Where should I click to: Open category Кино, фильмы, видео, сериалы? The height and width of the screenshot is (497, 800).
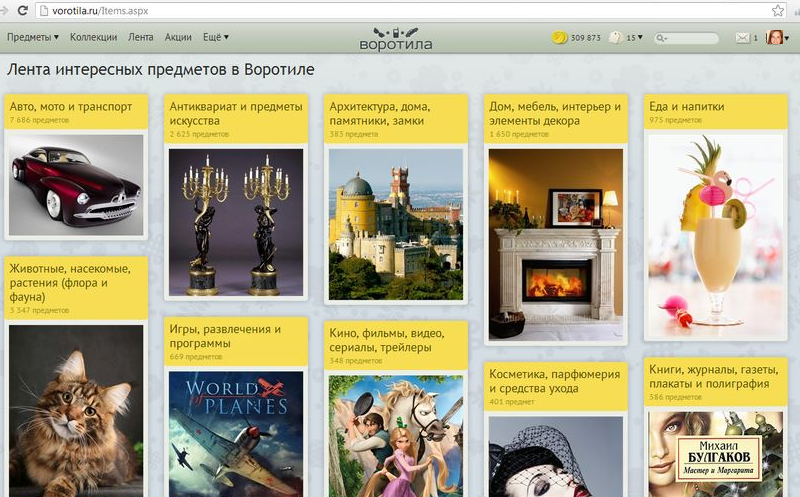(x=387, y=340)
